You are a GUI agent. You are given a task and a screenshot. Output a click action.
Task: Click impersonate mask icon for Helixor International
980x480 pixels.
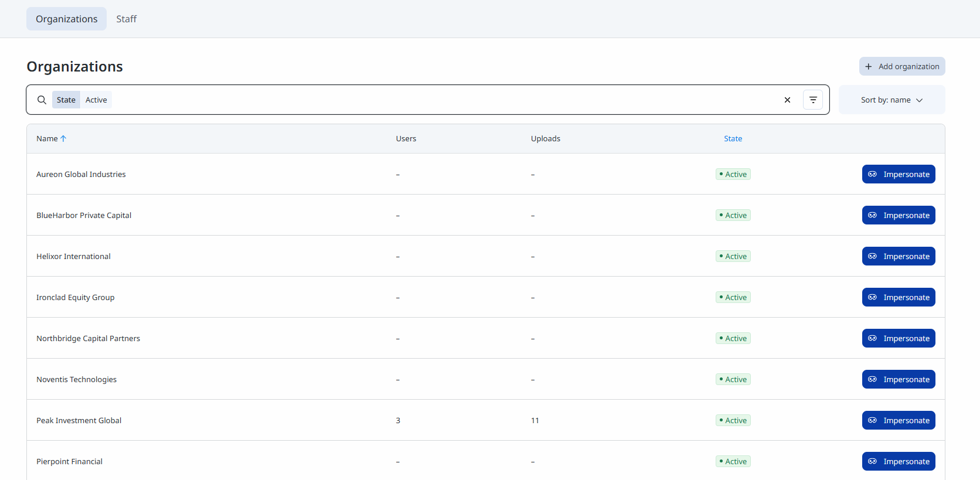872,256
